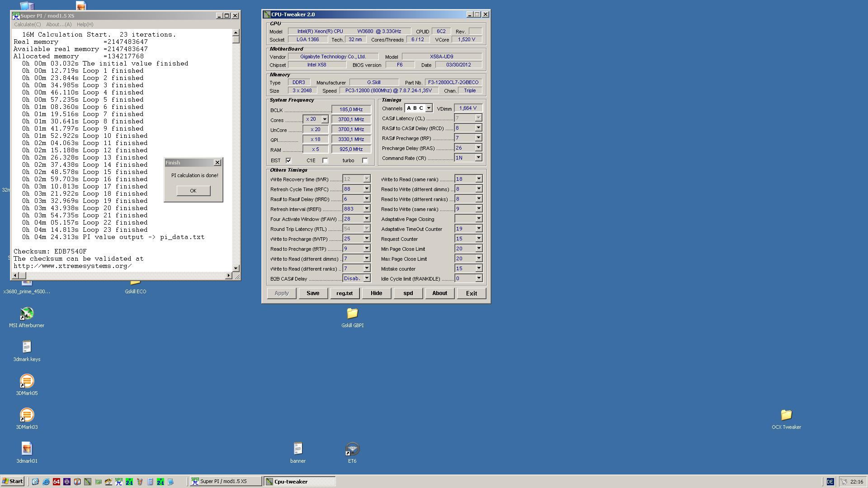This screenshot has width=868, height=488.
Task: Open the calculator icon in quick launch
Action: click(150, 482)
